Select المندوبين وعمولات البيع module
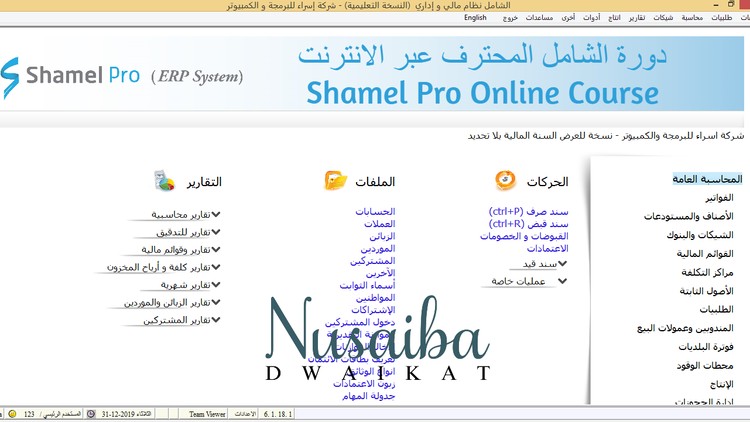The image size is (750, 422). click(x=685, y=328)
